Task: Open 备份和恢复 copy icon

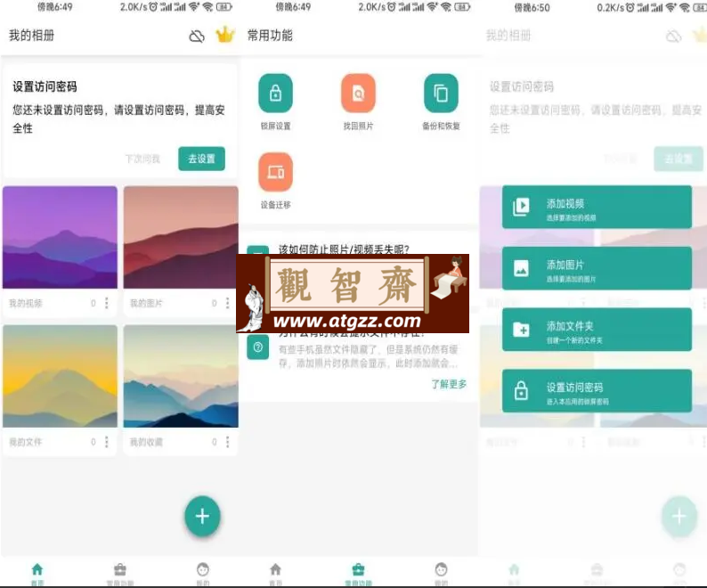Action: coord(441,94)
